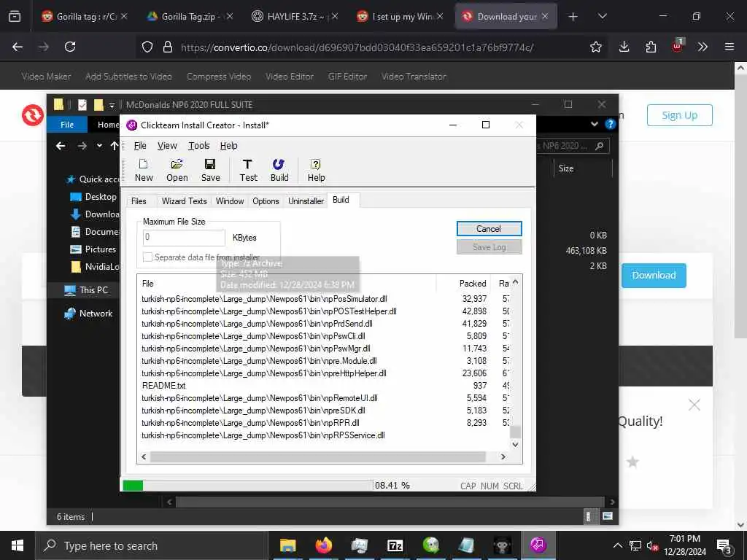The width and height of the screenshot is (747, 560).
Task: Open the Tools menu in Install Creator
Action: pos(198,146)
